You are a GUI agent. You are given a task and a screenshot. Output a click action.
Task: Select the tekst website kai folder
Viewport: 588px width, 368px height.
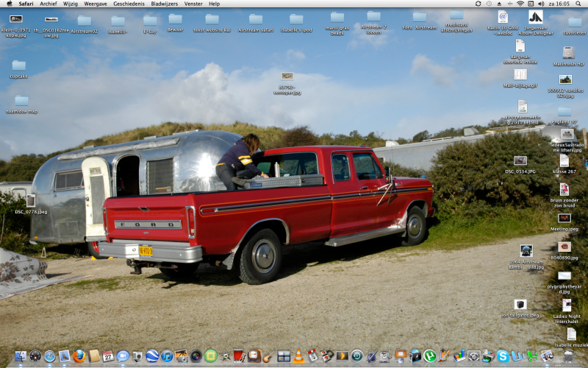pos(212,19)
